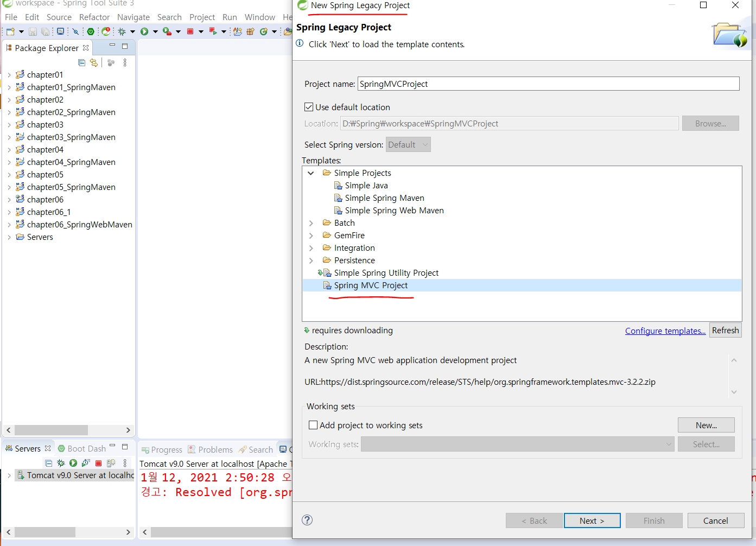
Task: Expand the Batch templates folder
Action: tap(311, 223)
